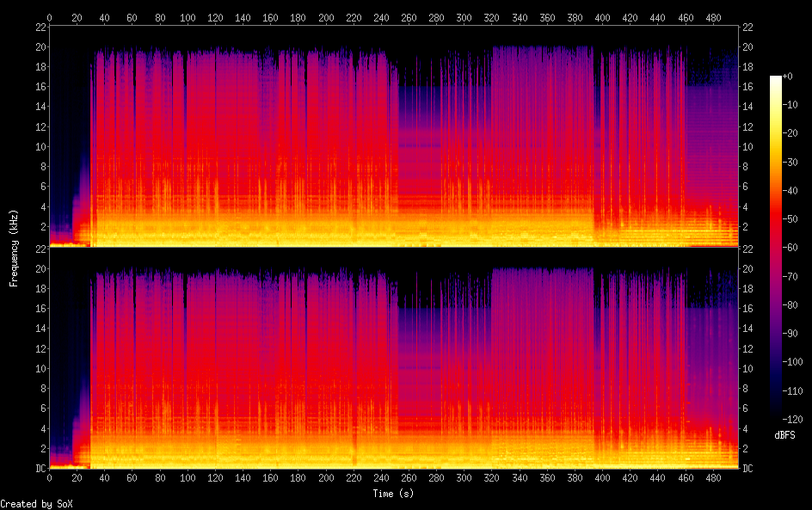Click the "DC" label at the bottom-right axis
The height and width of the screenshot is (510, 812).
point(747,468)
